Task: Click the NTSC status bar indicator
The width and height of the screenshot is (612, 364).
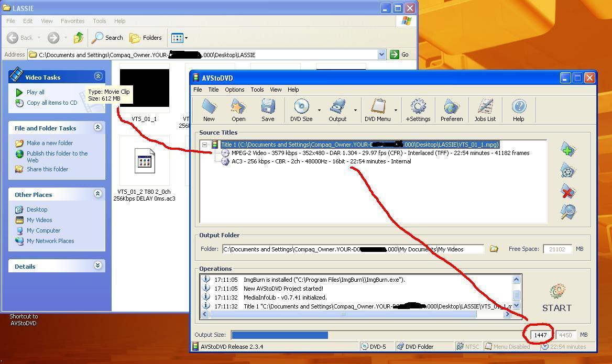Action: [x=467, y=346]
